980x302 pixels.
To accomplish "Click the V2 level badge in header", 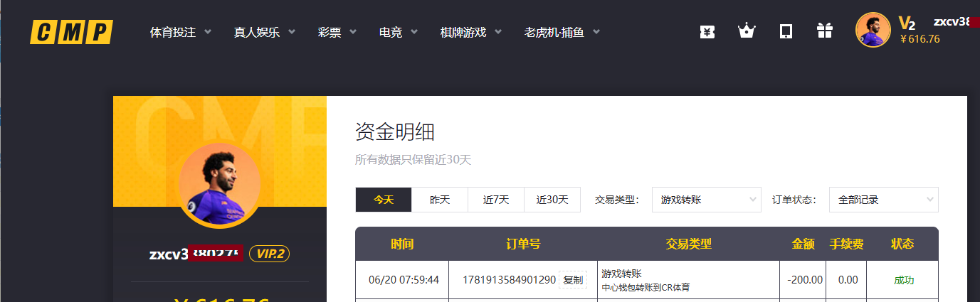I will pyautogui.click(x=907, y=23).
